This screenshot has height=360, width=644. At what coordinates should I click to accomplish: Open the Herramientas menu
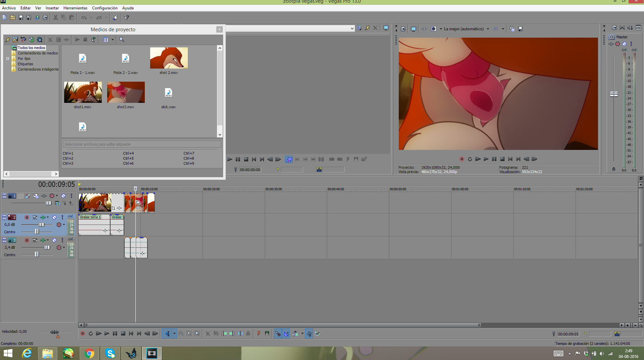[75, 8]
